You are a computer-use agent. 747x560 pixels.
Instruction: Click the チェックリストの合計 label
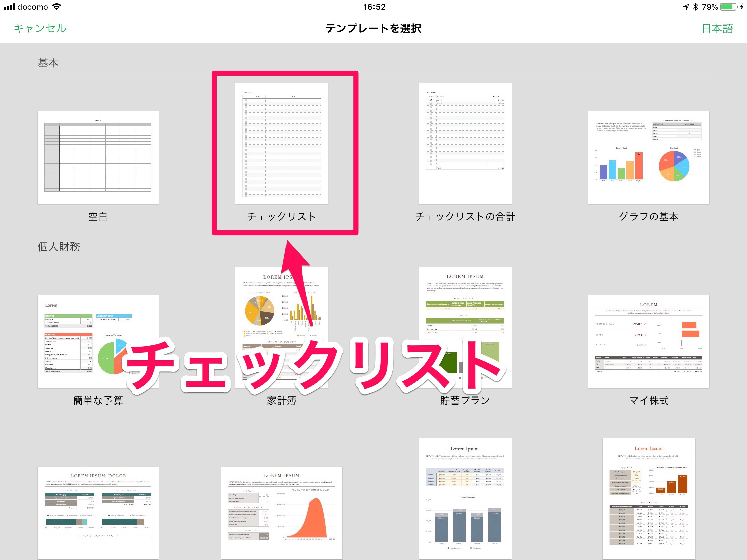465,216
